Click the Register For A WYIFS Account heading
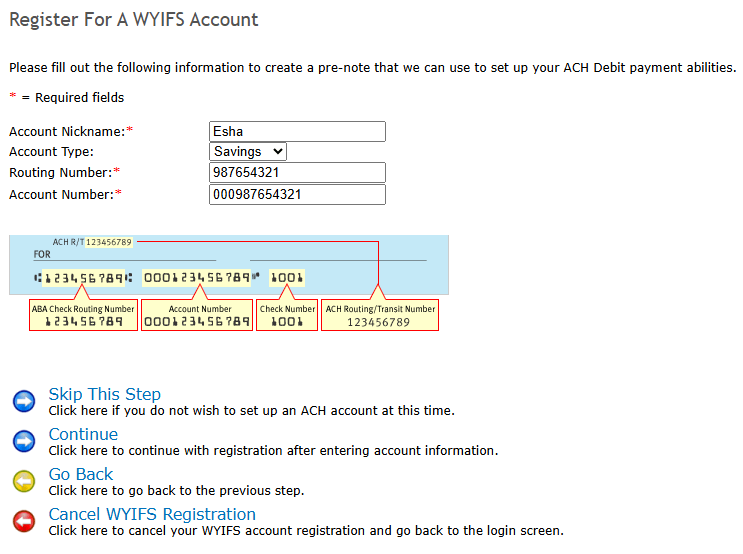 pos(133,20)
